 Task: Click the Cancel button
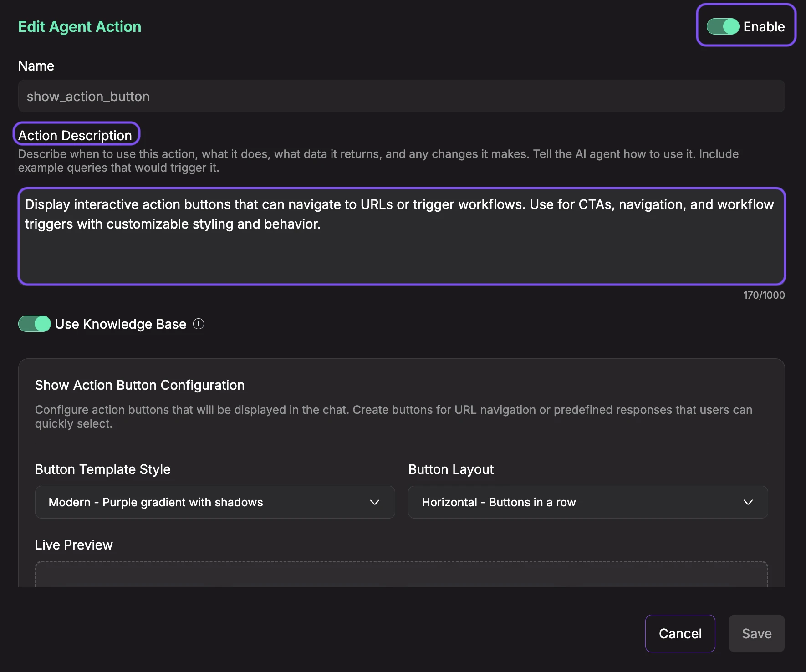[680, 633]
